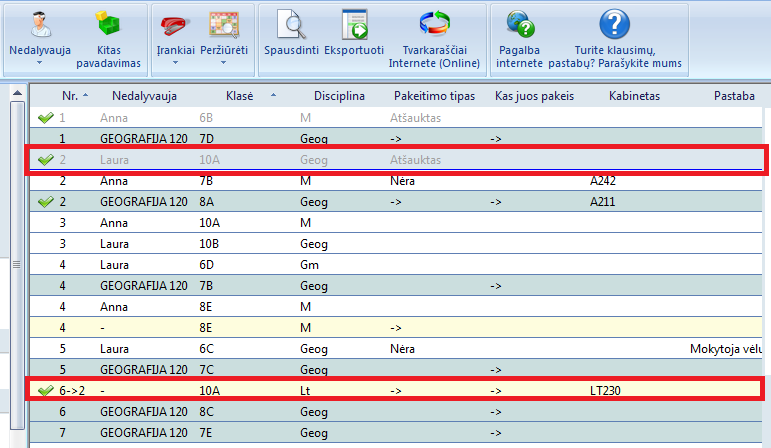Open Kitas pavadavimas green cubes icon
This screenshot has height=448, width=771.
point(109,25)
